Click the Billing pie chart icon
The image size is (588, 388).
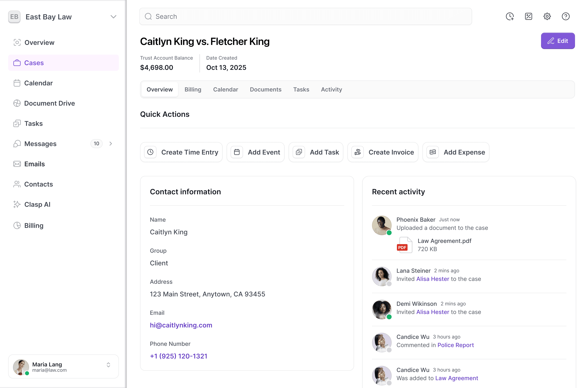click(17, 225)
